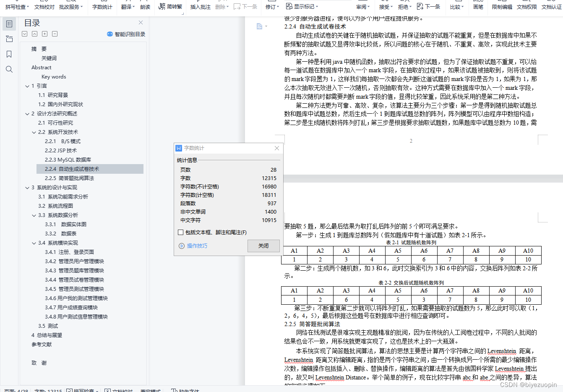Viewport: 563px width, 392px height.
Task: Click the 缺失字体 indicator in status bar
Action: [x=185, y=390]
